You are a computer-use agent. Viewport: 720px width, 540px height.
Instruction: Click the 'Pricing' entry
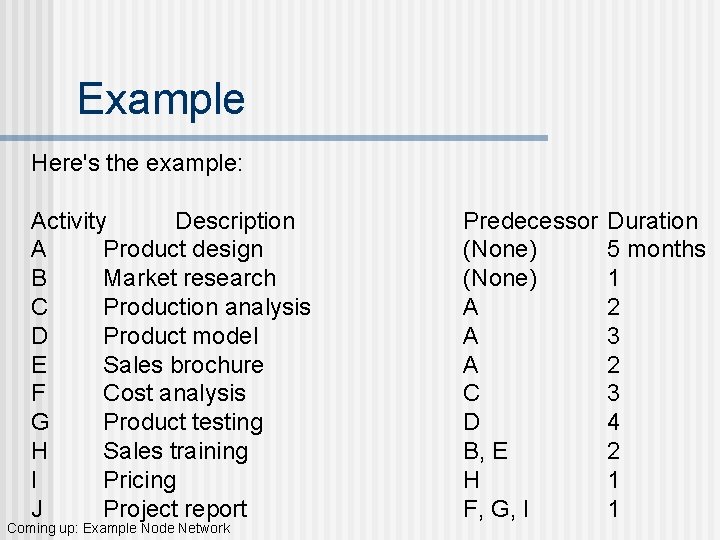click(140, 481)
